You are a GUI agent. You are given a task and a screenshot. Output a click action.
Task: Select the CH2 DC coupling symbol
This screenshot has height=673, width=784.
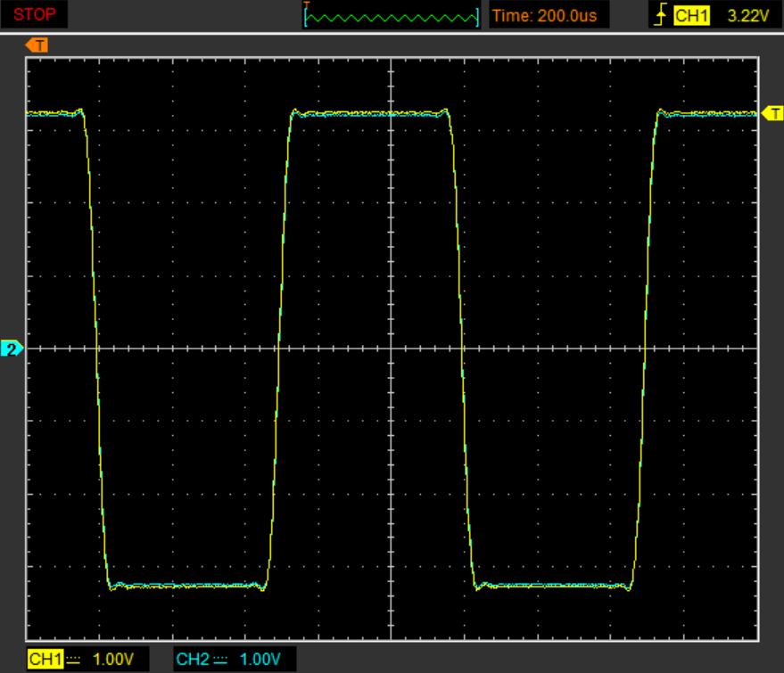[220, 661]
